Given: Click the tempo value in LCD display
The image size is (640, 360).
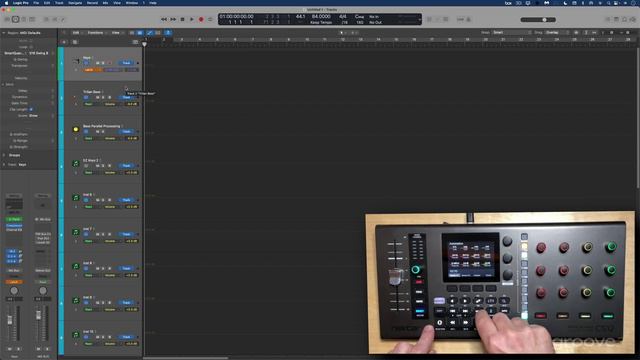Looking at the screenshot, I should 321,16.
